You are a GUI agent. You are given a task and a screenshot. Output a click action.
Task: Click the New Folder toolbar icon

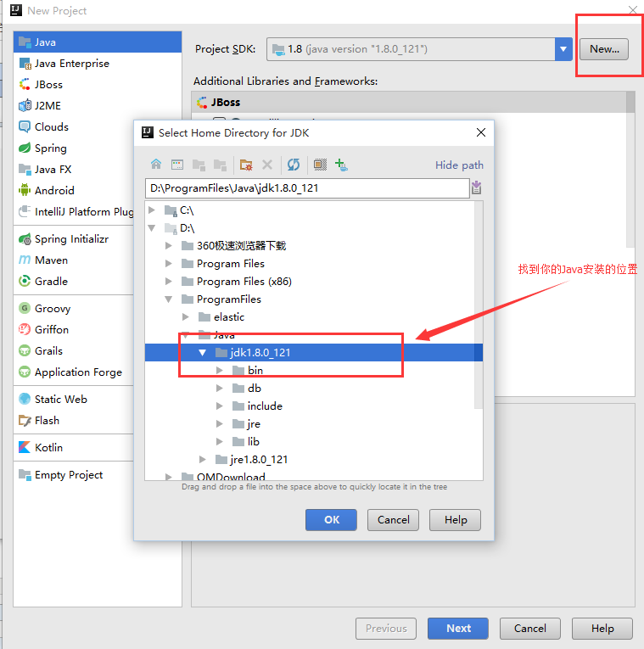[x=246, y=165]
